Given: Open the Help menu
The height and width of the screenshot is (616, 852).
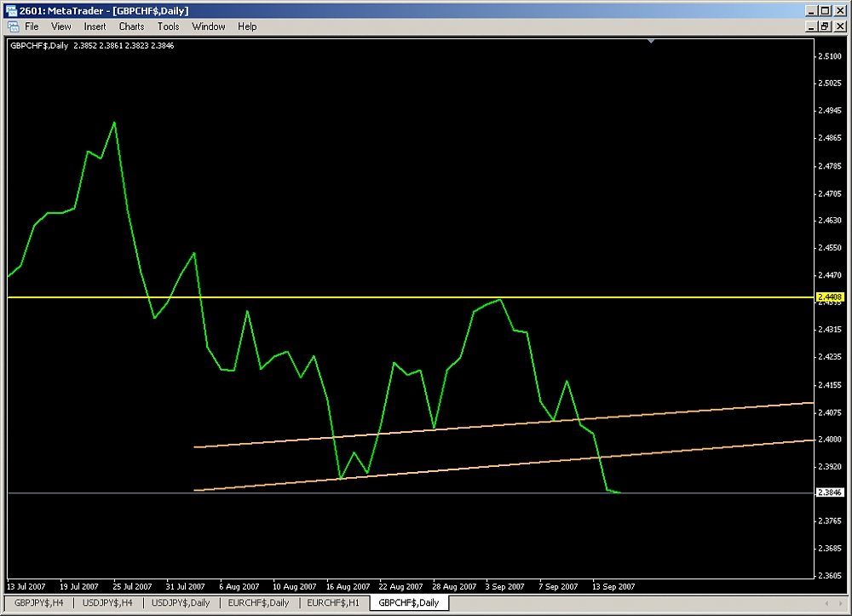Looking at the screenshot, I should pos(247,26).
